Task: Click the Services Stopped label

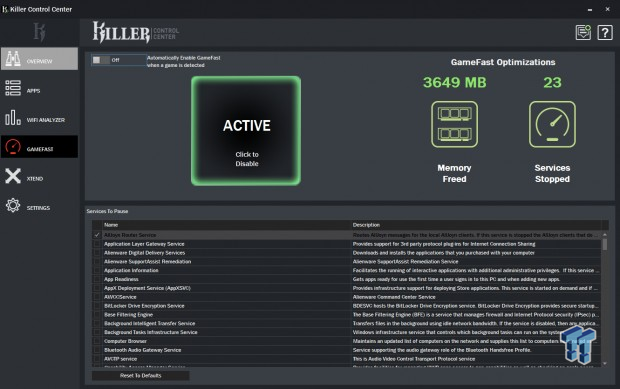Action: 552,174
